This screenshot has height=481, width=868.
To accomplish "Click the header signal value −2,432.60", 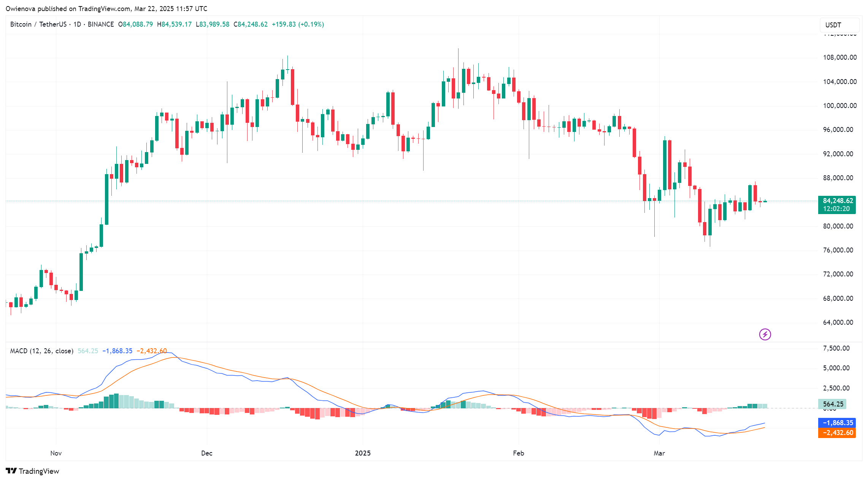I will tap(152, 351).
